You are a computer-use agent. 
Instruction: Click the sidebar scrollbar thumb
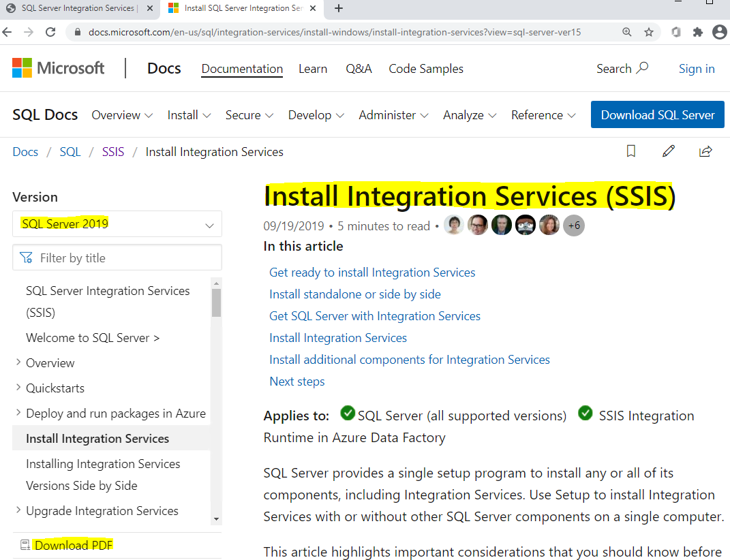point(216,302)
